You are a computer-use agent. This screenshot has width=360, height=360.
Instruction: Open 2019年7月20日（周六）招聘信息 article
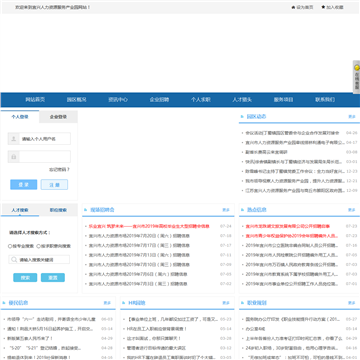pos(139,236)
